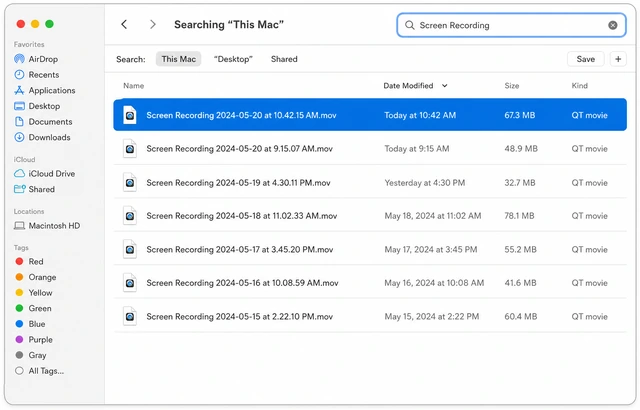The height and width of the screenshot is (410, 640).
Task: Click the 78.1 MB size cell
Action: coord(519,215)
